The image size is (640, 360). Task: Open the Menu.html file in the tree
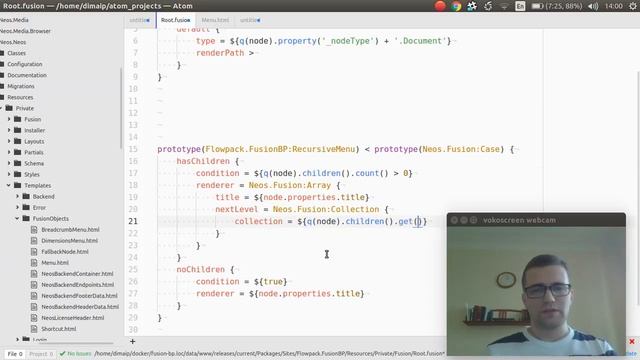[55, 263]
